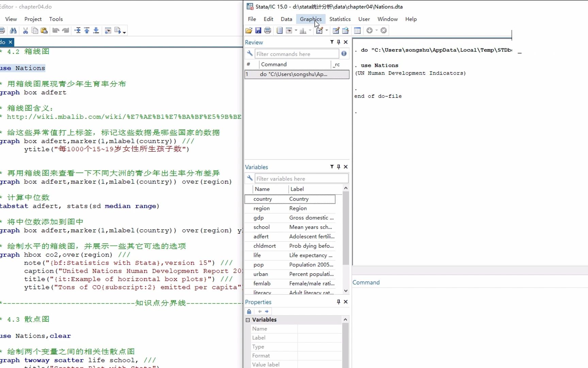Click the Execute (do) icon in Do-file Editor
588x368 pixels.
tap(118, 31)
